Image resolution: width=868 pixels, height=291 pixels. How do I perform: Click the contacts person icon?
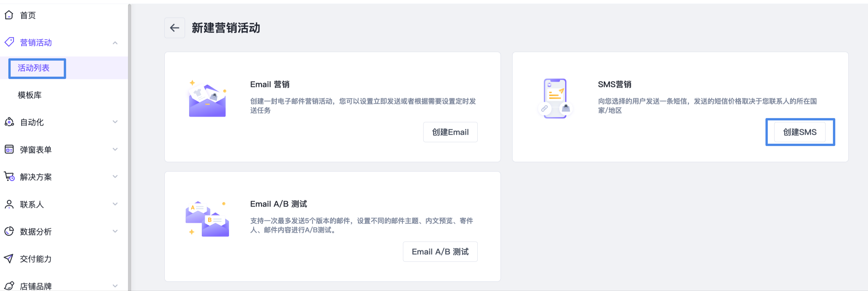click(9, 204)
